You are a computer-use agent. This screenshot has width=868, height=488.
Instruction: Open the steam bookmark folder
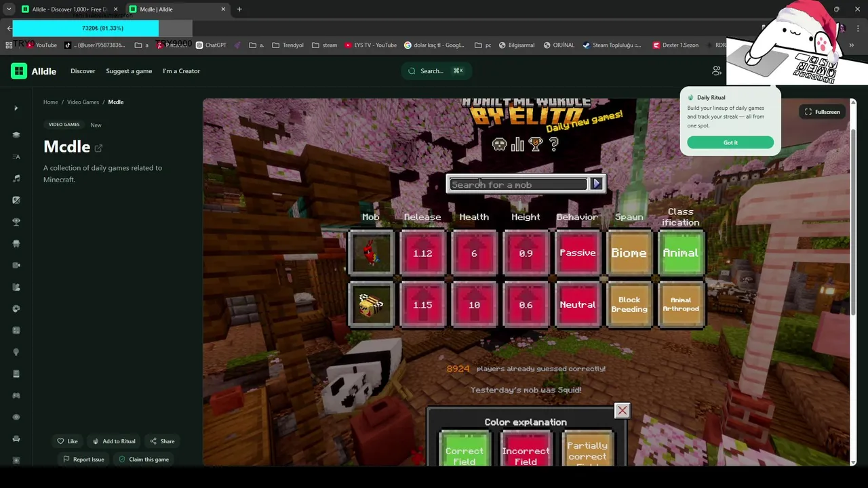[x=324, y=45]
